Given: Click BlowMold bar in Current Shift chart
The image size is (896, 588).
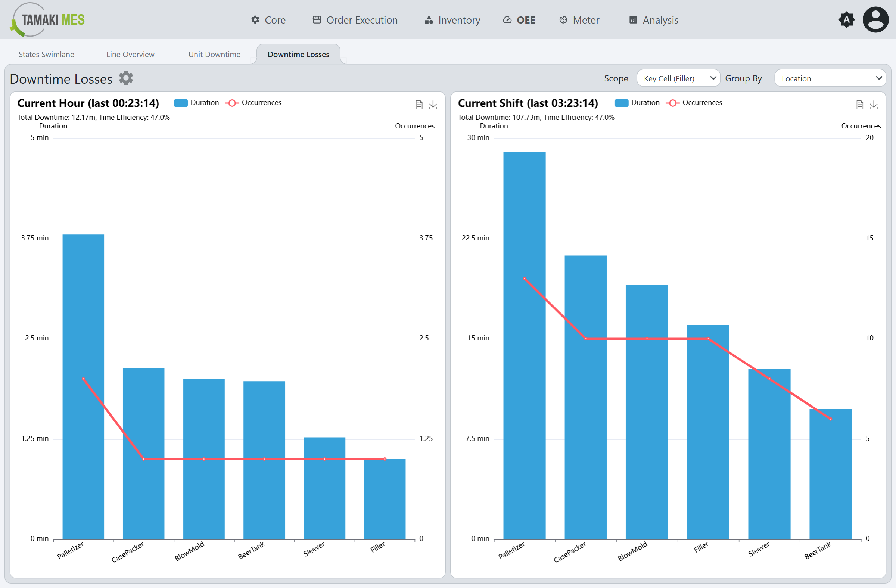Looking at the screenshot, I should [x=647, y=412].
